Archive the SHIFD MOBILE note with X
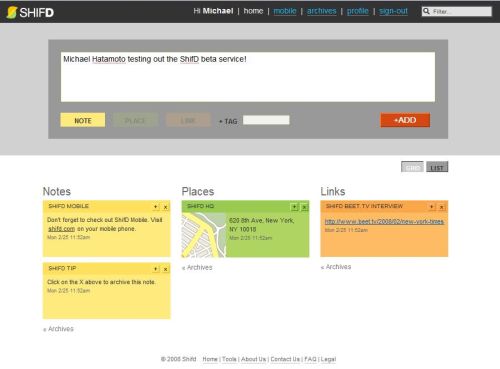Image resolution: width=500 pixels, height=369 pixels. (x=165, y=207)
